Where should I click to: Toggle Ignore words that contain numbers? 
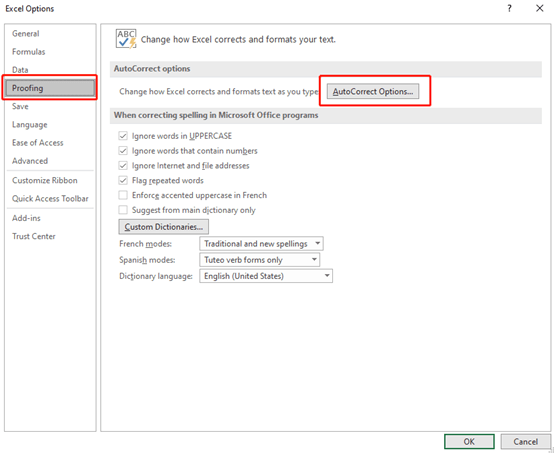[x=123, y=151]
